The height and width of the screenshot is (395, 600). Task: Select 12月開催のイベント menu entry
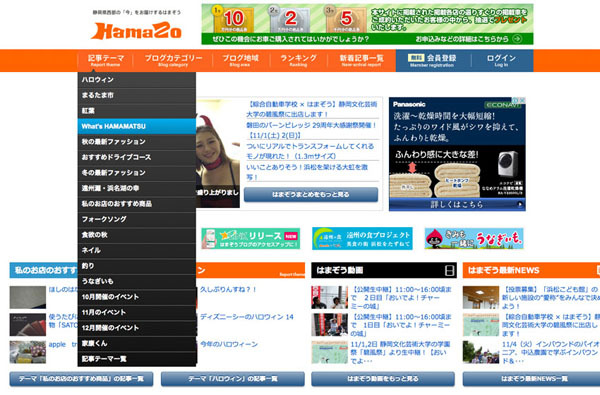137,328
